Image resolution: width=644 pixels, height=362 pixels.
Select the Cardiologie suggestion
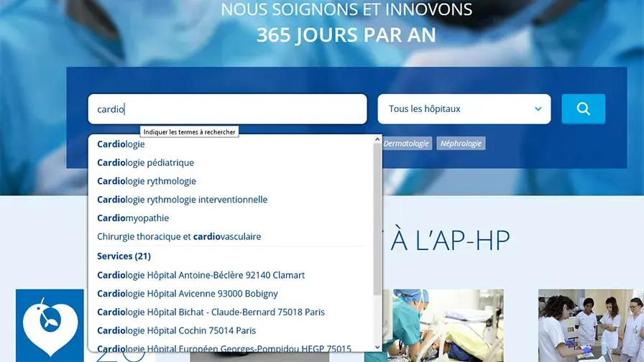tap(121, 144)
